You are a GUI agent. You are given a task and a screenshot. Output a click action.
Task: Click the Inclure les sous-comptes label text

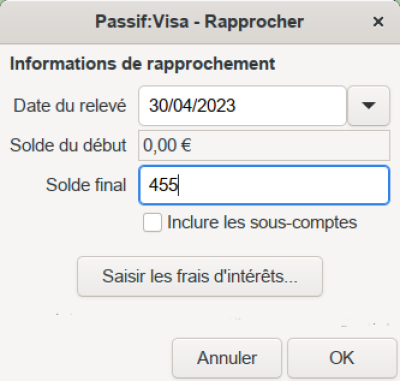262,222
